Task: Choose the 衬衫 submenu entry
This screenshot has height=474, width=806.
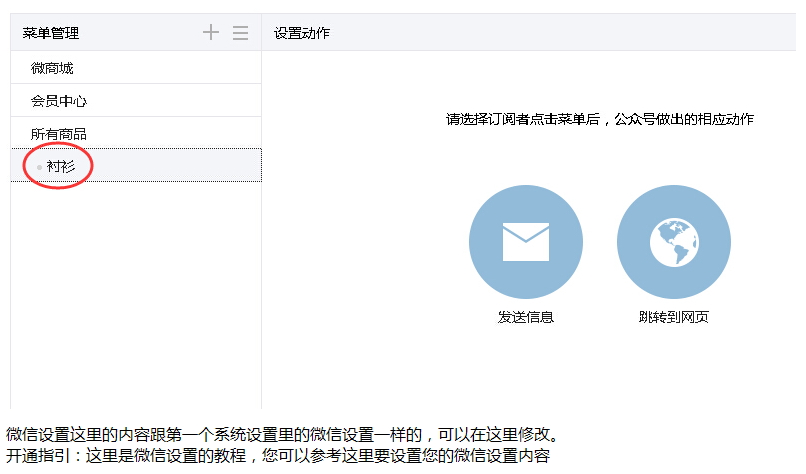Action: pyautogui.click(x=61, y=166)
